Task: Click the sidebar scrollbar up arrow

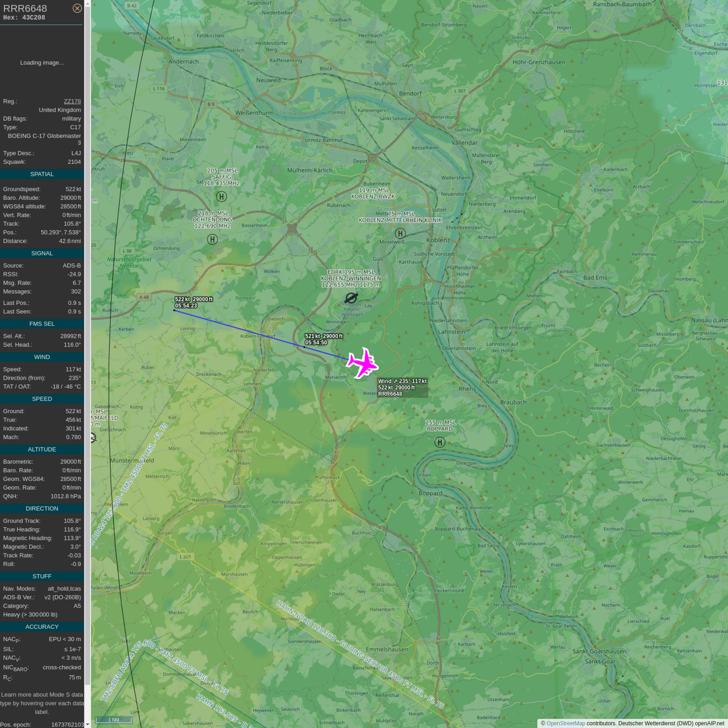Action: pos(87,3)
